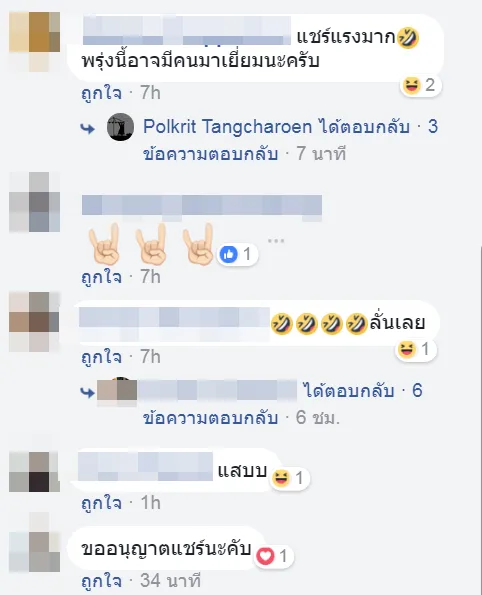Click ถูกใจ under ขออนุญาตแชร์นะคับ comment
The width and height of the screenshot is (482, 595).
coord(101,581)
